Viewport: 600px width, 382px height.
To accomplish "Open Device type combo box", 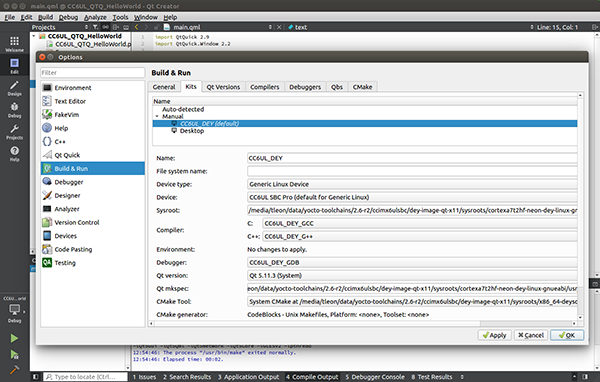I will click(x=412, y=184).
